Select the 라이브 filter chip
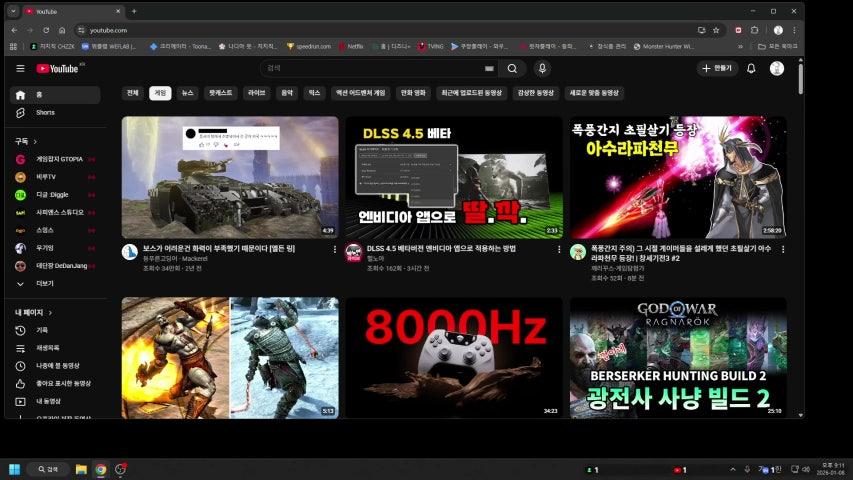The height and width of the screenshot is (480, 853). [x=256, y=93]
